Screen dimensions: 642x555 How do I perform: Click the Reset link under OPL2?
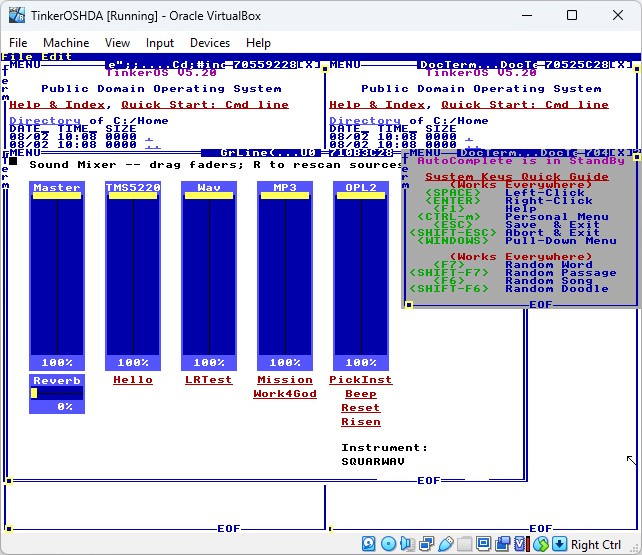[361, 408]
